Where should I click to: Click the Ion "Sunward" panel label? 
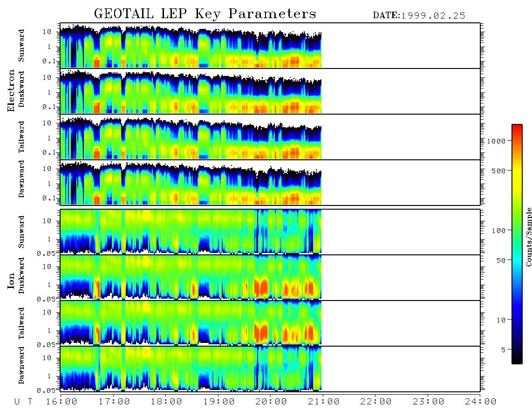[21, 232]
